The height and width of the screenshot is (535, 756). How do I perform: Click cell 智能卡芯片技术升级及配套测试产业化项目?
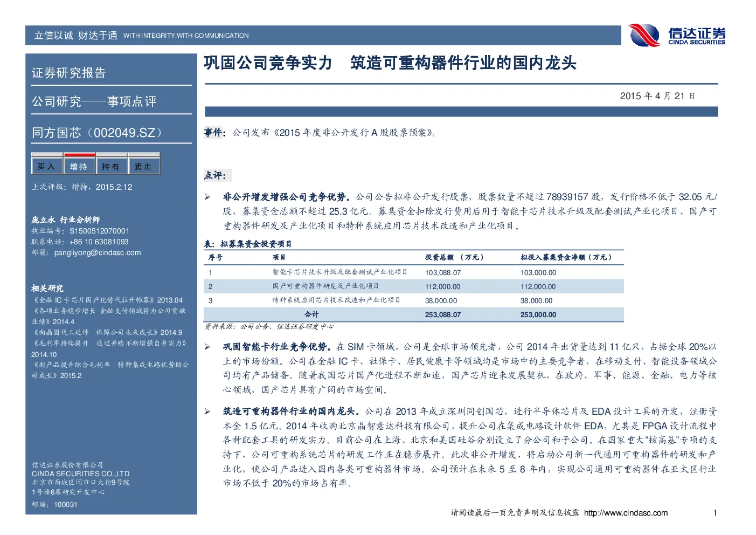[x=339, y=272]
